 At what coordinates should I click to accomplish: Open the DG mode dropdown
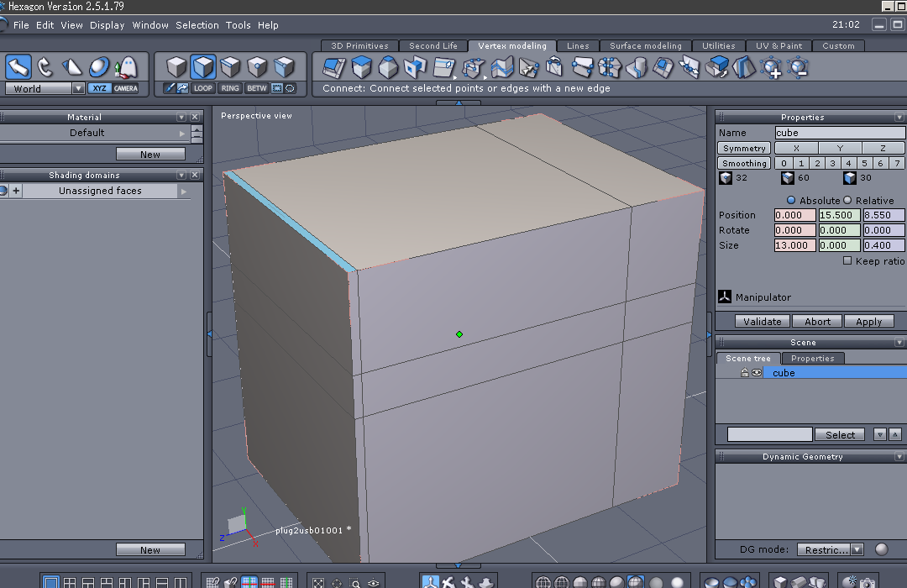[857, 549]
